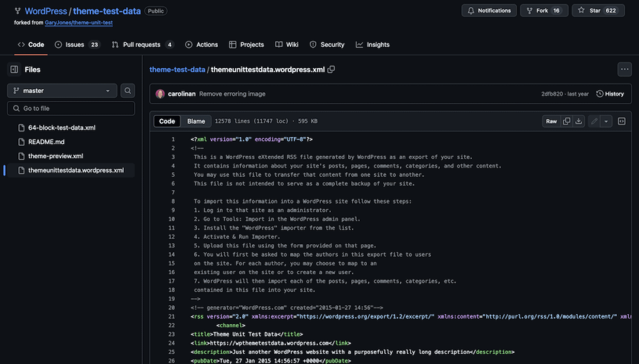The image size is (639, 364).
Task: Go to the Pull requests tab
Action: tap(142, 45)
